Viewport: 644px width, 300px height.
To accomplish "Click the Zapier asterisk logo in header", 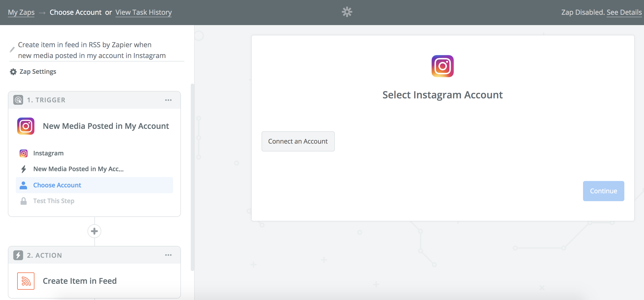I will point(347,12).
